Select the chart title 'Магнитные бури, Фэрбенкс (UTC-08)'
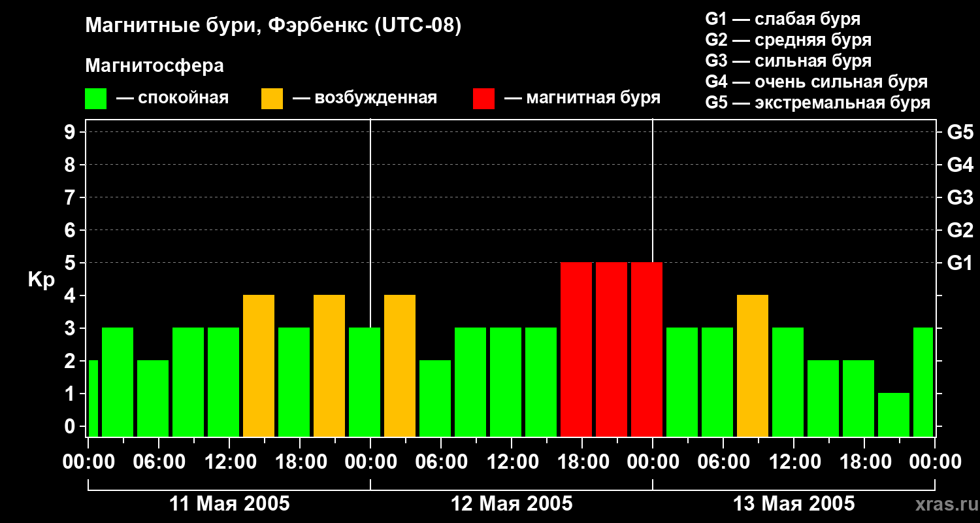Image resolution: width=980 pixels, height=523 pixels. (x=273, y=26)
